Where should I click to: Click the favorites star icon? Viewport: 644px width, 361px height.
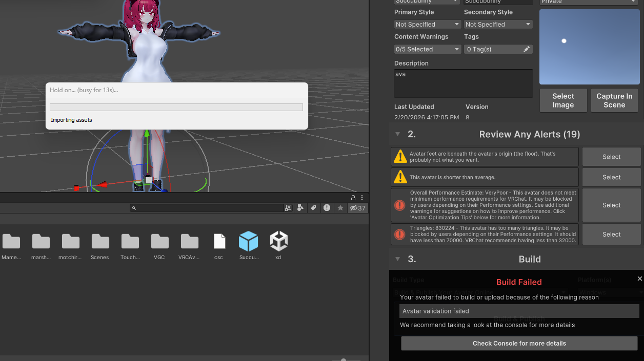point(340,208)
